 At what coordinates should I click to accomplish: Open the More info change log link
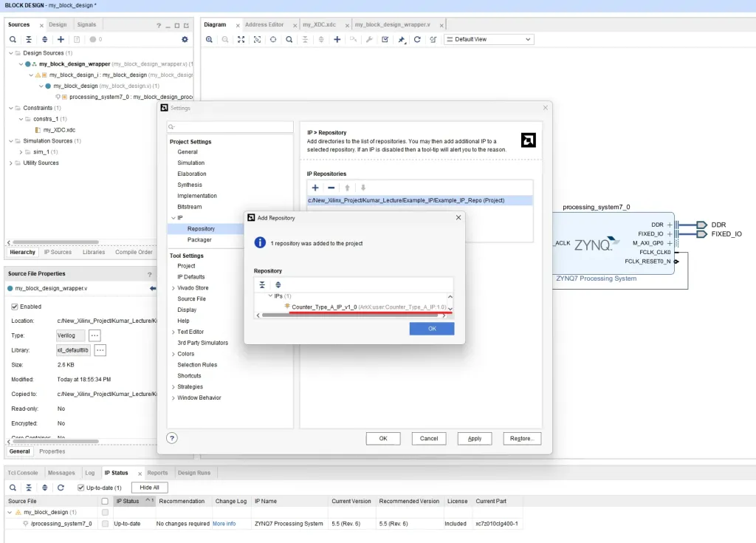(224, 524)
